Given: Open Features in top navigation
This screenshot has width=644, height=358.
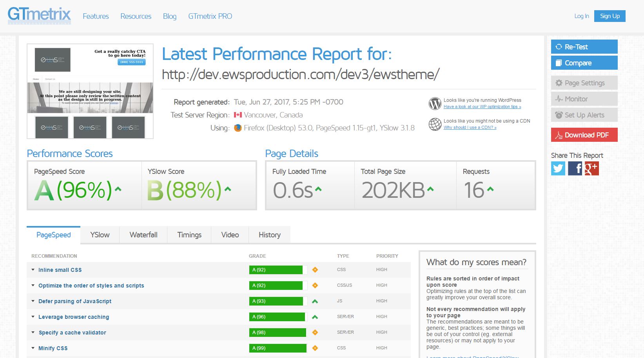Looking at the screenshot, I should click(x=96, y=16).
